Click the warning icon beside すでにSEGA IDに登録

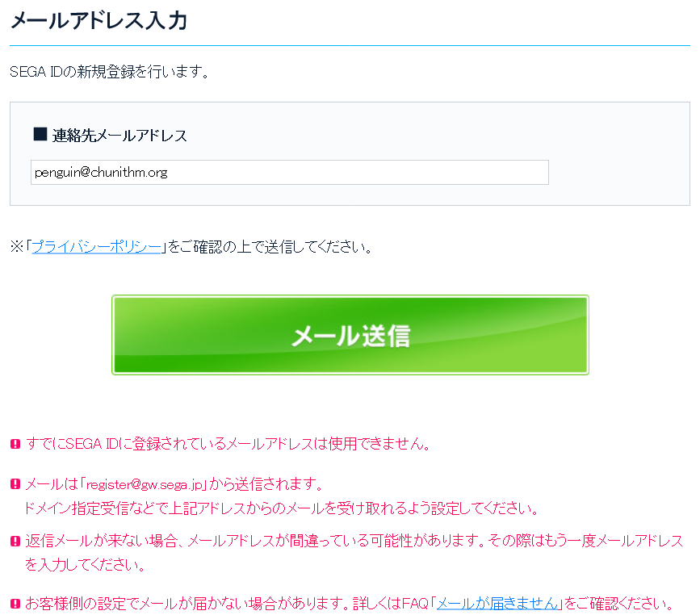(15, 444)
